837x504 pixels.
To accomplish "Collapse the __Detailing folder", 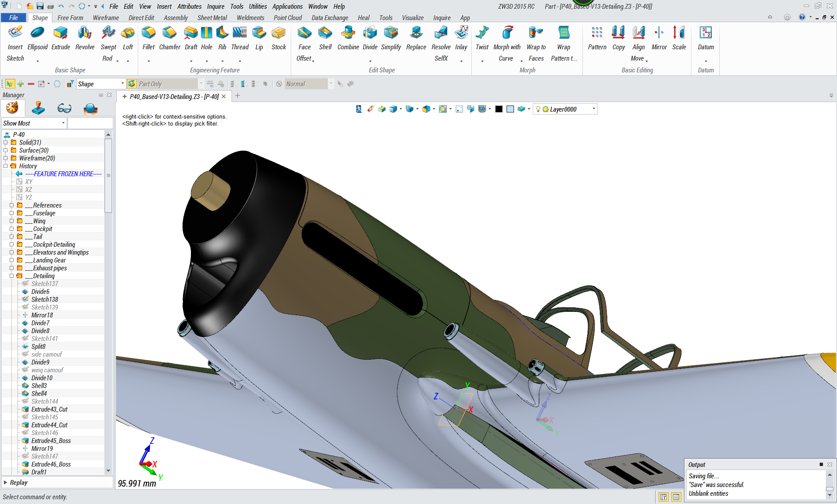I will tap(12, 276).
